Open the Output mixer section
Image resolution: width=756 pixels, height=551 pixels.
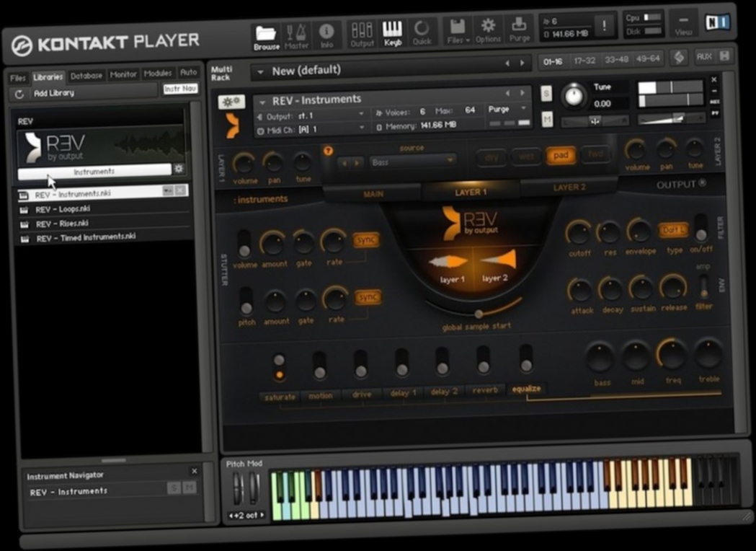pos(362,34)
